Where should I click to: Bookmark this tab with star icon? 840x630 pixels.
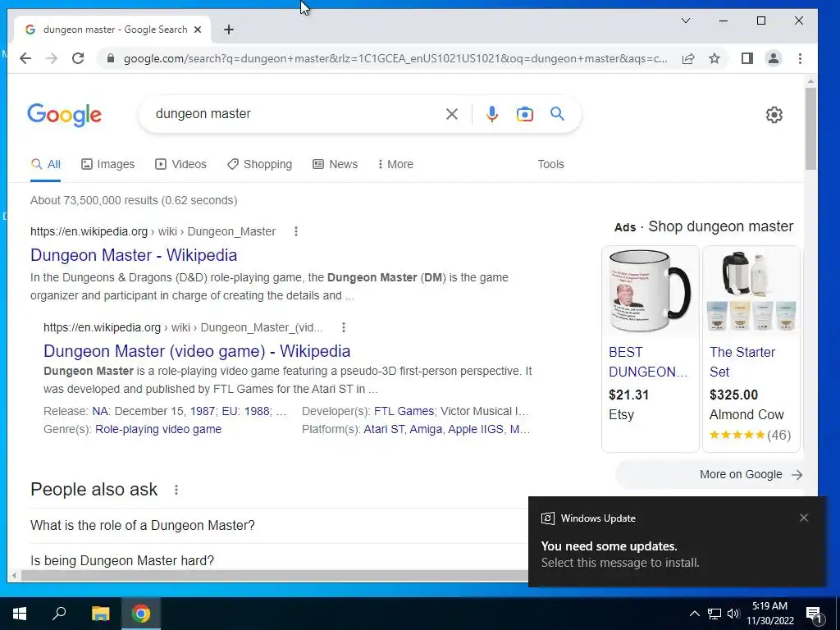point(714,58)
